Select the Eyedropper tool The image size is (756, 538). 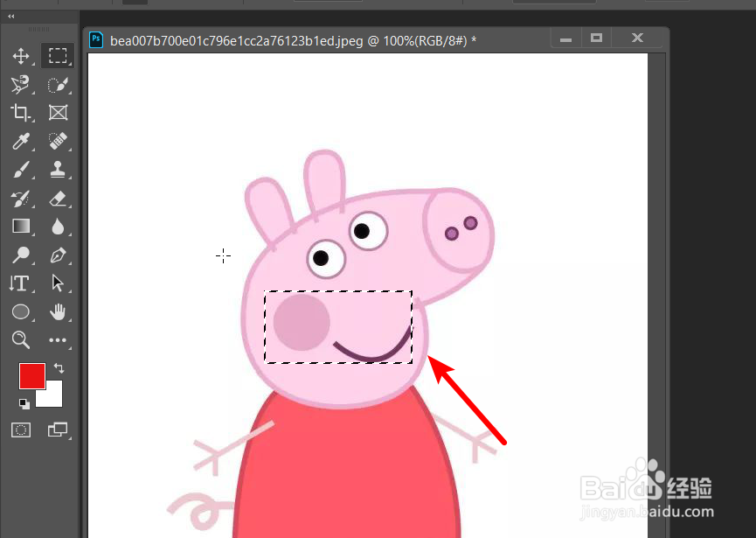tap(21, 142)
